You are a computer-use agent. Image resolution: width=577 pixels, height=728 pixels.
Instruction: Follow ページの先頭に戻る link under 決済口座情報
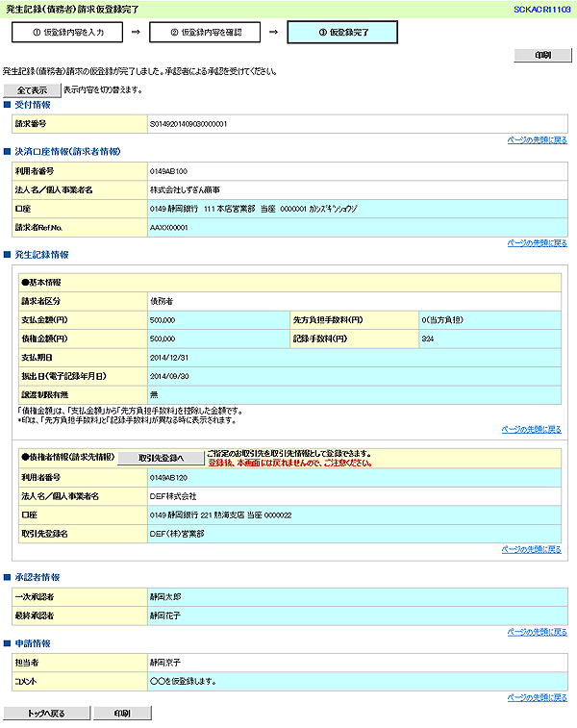coord(537,243)
